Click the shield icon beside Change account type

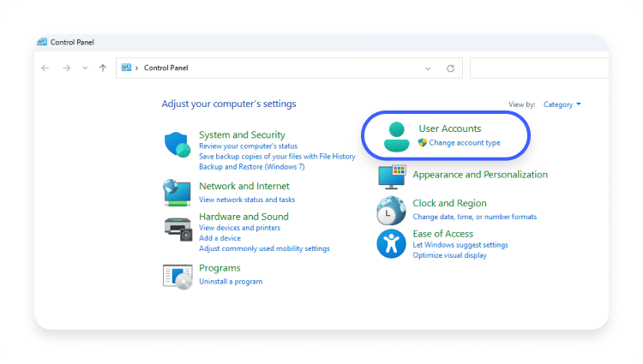point(423,142)
